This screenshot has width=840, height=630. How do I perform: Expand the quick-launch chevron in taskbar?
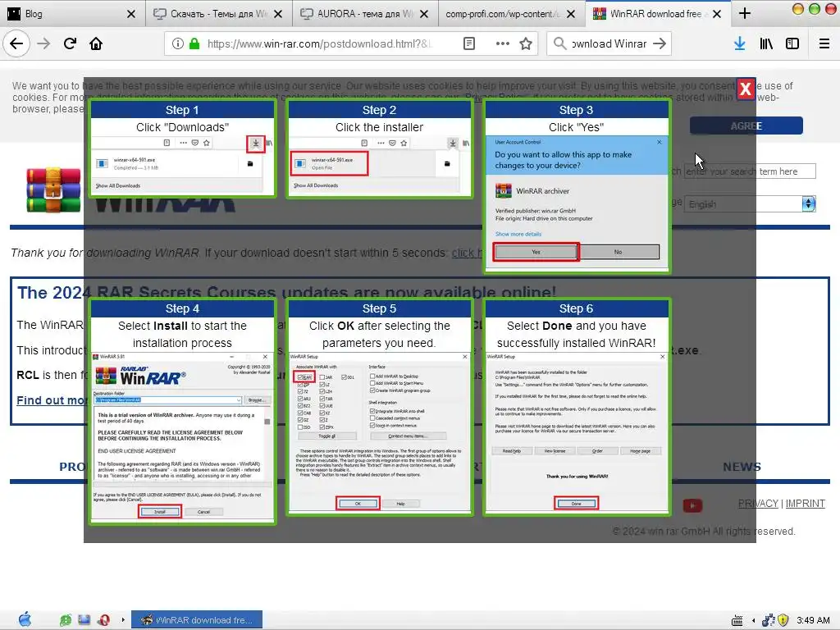(123, 620)
